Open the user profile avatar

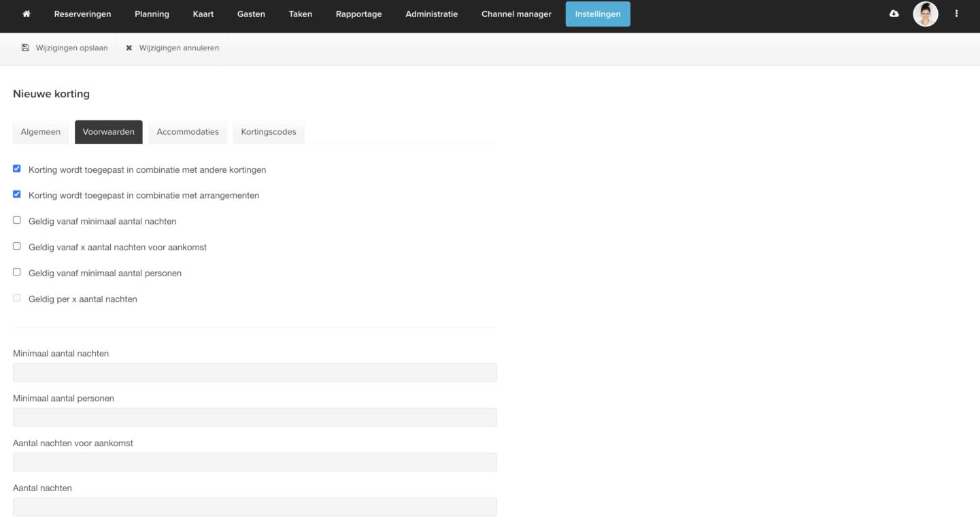coord(925,14)
